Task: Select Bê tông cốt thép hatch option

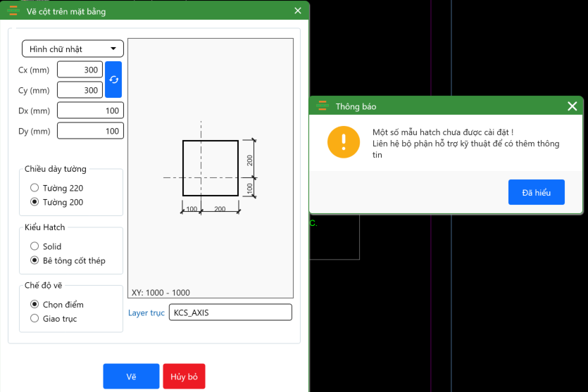Action: click(x=35, y=260)
